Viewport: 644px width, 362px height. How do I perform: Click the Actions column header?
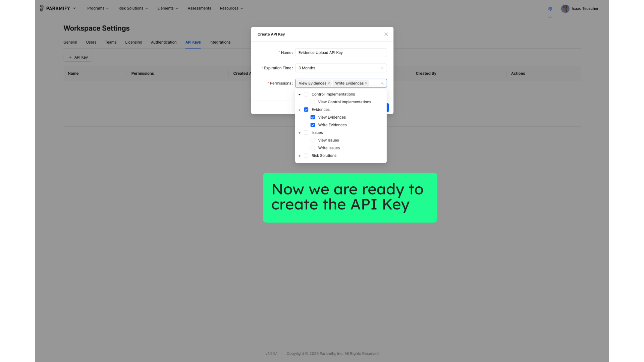click(518, 73)
